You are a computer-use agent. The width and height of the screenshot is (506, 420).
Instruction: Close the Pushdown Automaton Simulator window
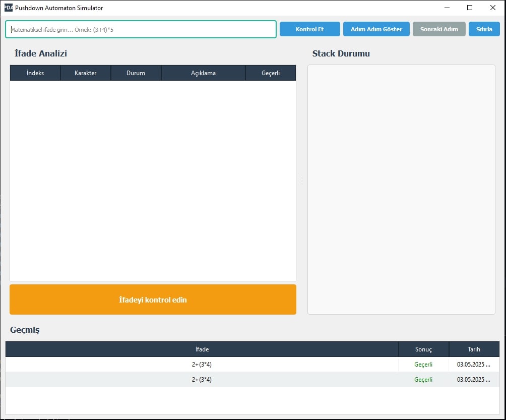(x=492, y=8)
